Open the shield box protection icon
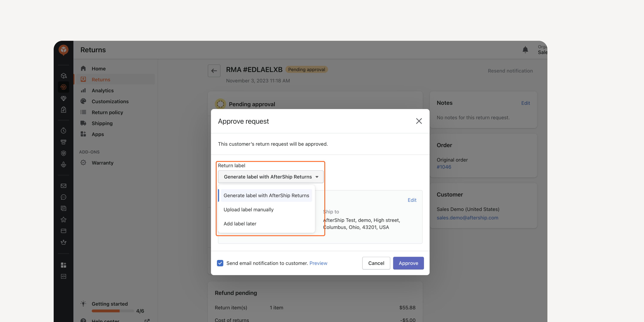The image size is (644, 322). click(x=64, y=153)
